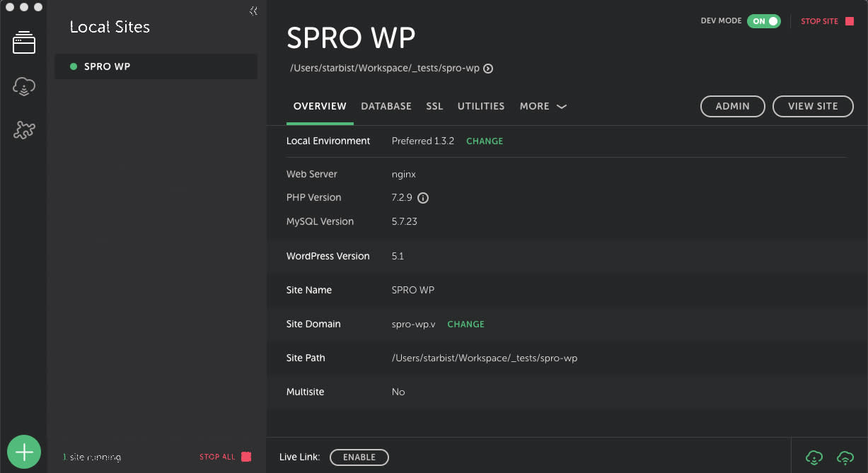Enable Live Link
The height and width of the screenshot is (473, 868).
pyautogui.click(x=359, y=457)
